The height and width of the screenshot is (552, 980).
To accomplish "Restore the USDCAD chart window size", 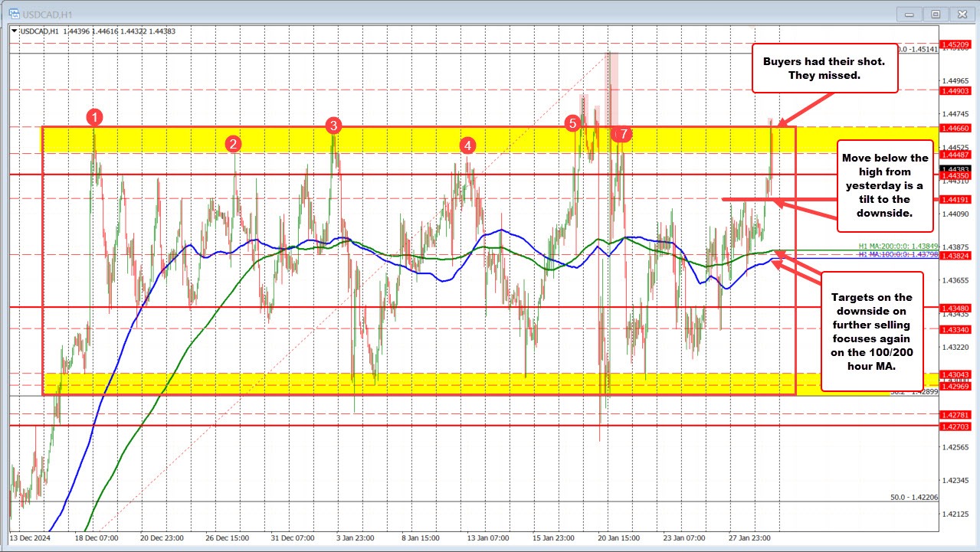I will [x=935, y=13].
